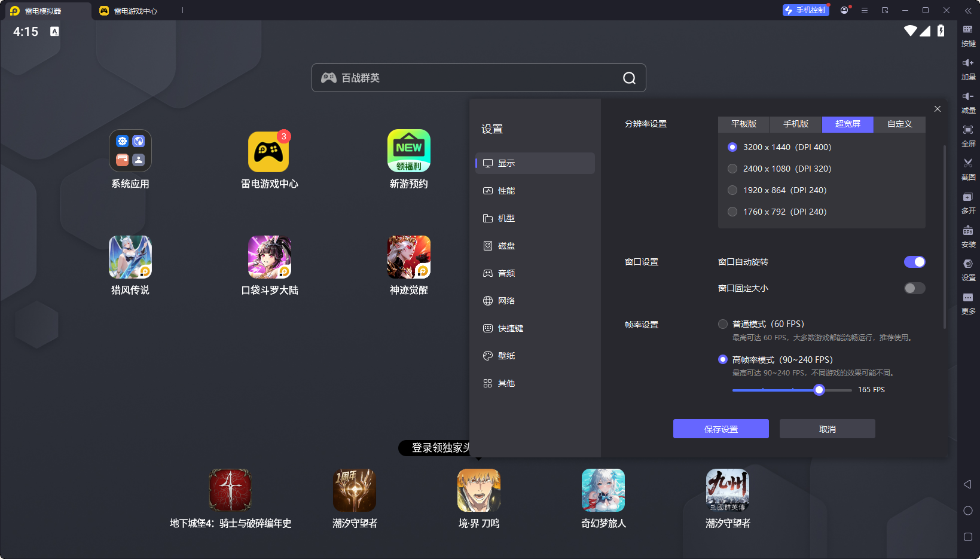Open the 其他 settings section
This screenshot has height=559, width=980.
point(535,383)
